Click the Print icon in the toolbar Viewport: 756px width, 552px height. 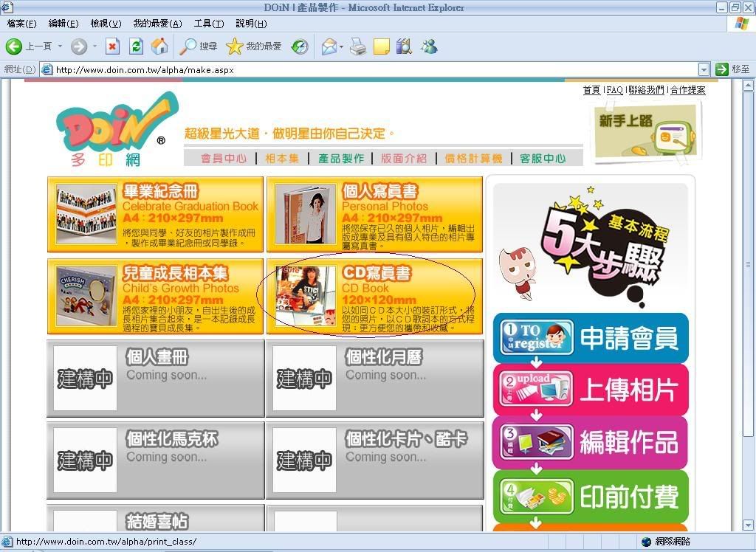(x=358, y=46)
